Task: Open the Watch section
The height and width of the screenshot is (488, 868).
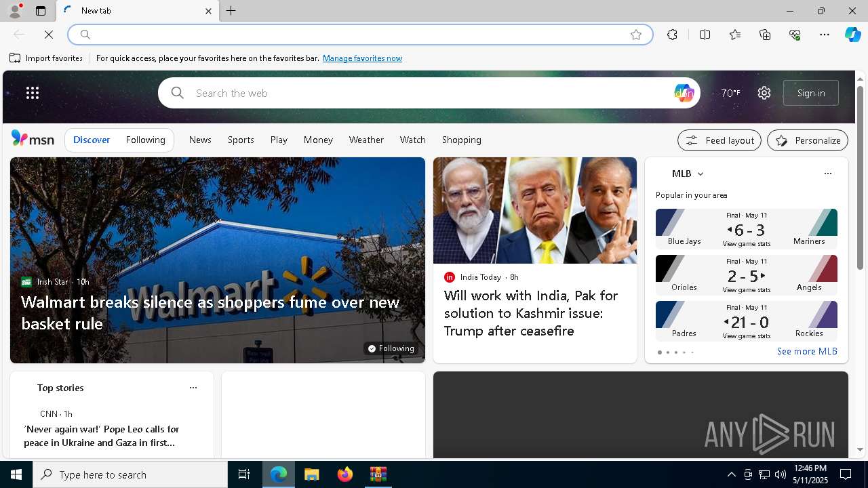Action: 413,140
